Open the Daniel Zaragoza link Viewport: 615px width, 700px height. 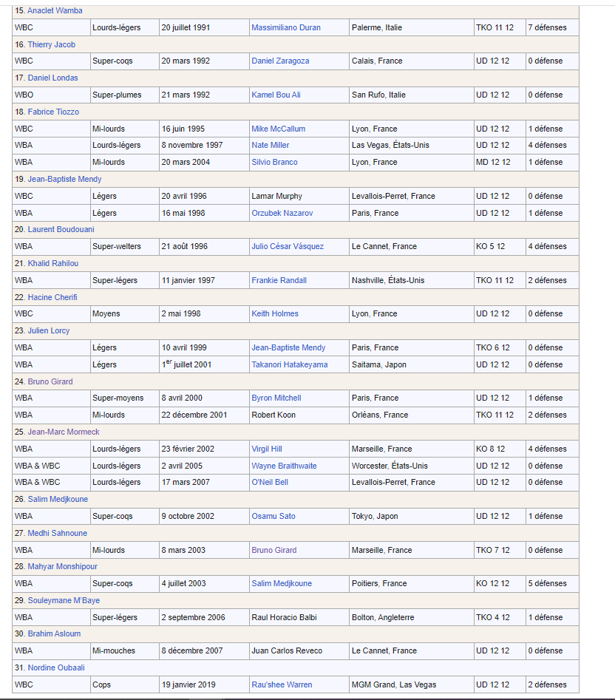pyautogui.click(x=280, y=61)
